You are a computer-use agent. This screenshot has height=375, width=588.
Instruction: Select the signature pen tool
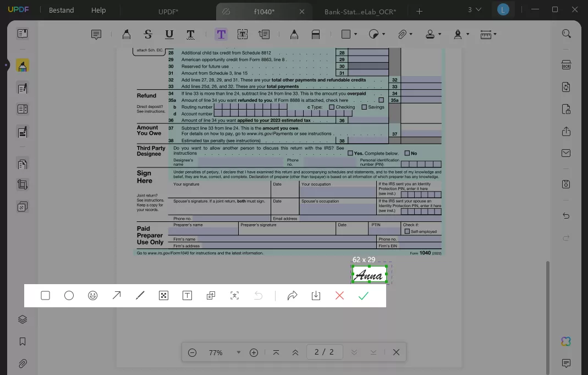458,35
